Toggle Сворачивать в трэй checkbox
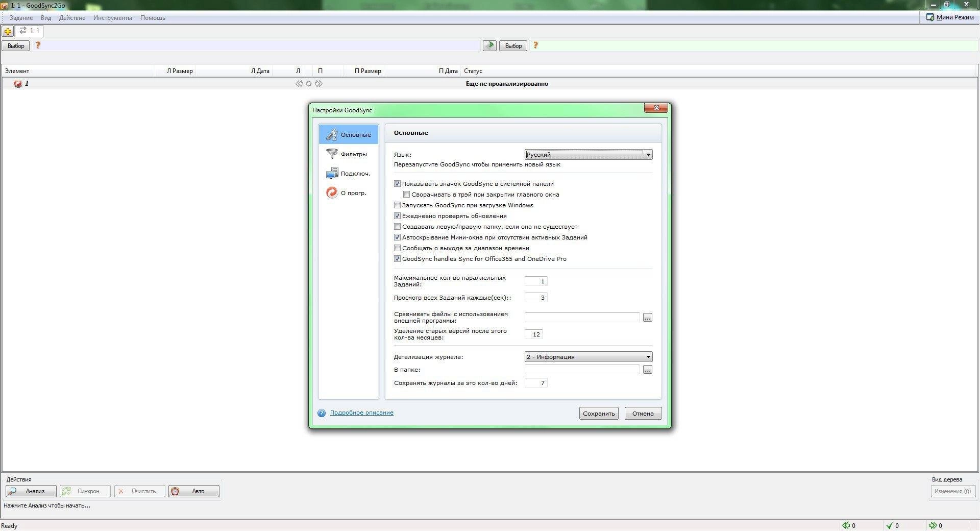The width and height of the screenshot is (980, 531). tap(407, 195)
